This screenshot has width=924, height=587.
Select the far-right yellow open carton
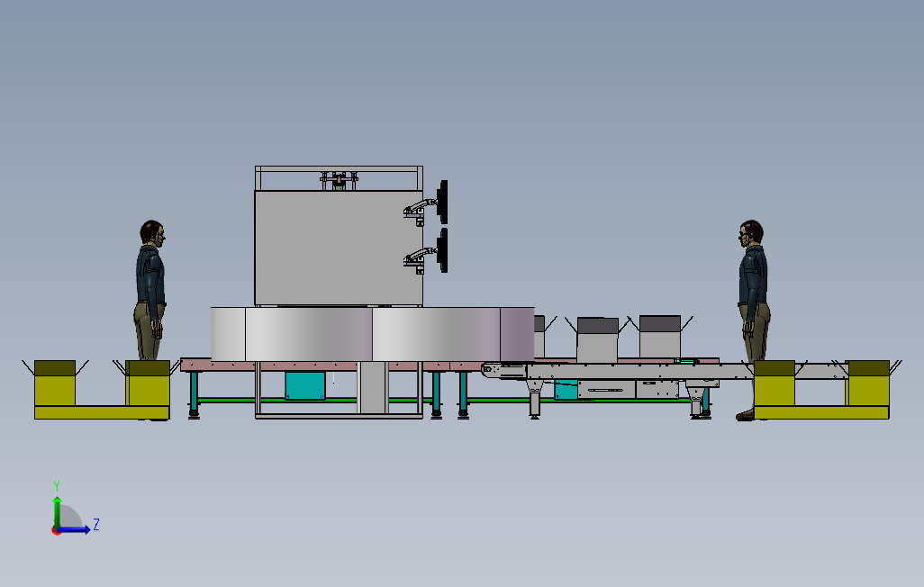867,383
